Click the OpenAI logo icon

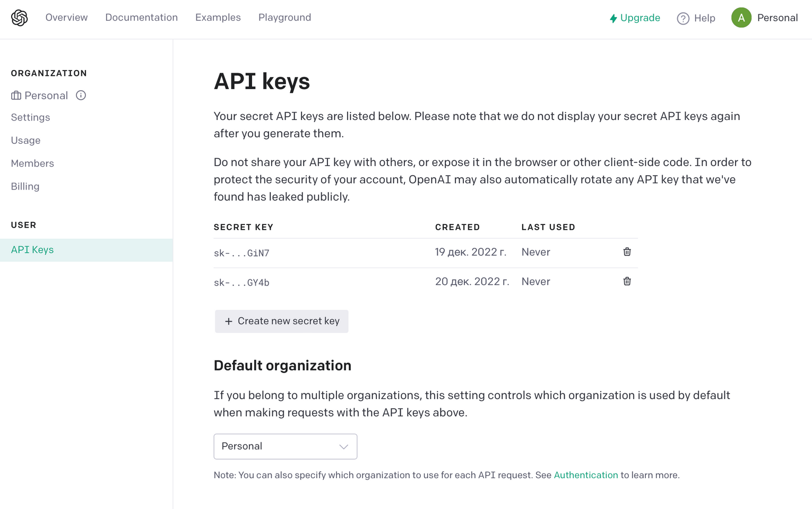20,18
